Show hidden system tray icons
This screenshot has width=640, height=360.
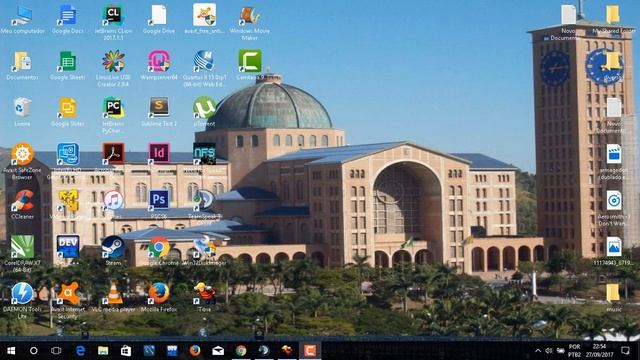(538, 351)
